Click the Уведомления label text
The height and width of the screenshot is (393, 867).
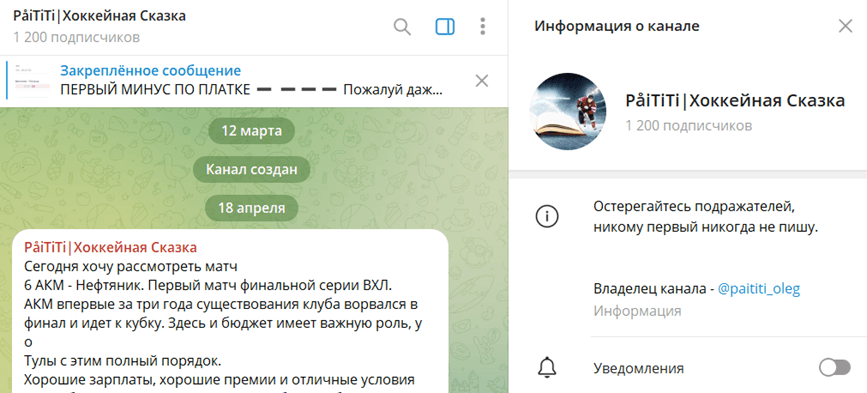click(639, 368)
